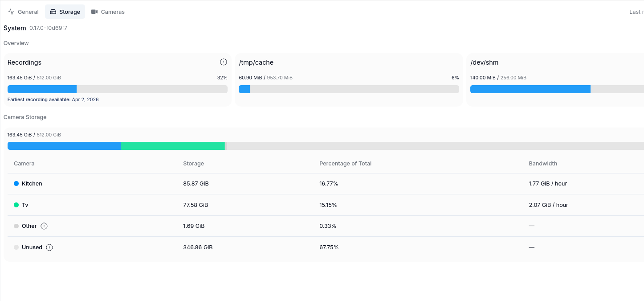Click the /dev/shm usage bar
The image size is (644, 301).
pyautogui.click(x=557, y=89)
